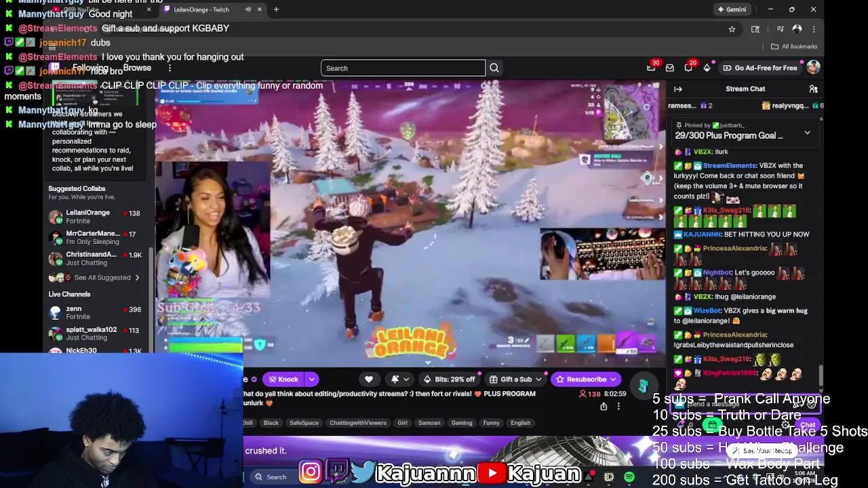Open ChristinaandA... Just Chatting channel

tap(95, 258)
